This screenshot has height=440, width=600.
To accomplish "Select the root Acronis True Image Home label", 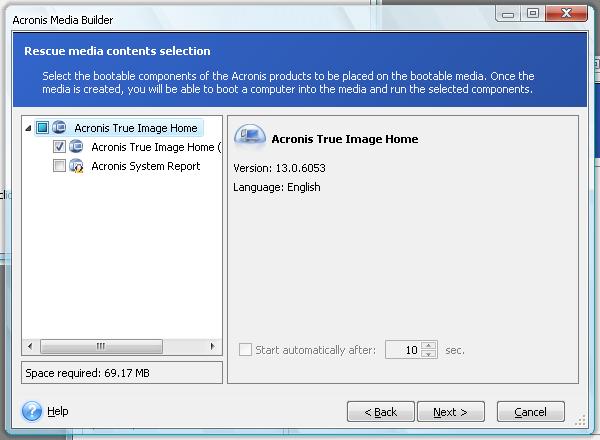I will pos(136,128).
